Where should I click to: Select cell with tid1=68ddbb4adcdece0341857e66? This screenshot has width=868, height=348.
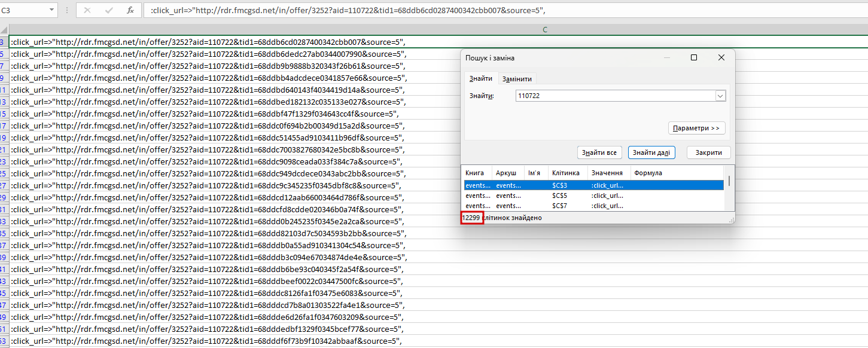(x=438, y=78)
